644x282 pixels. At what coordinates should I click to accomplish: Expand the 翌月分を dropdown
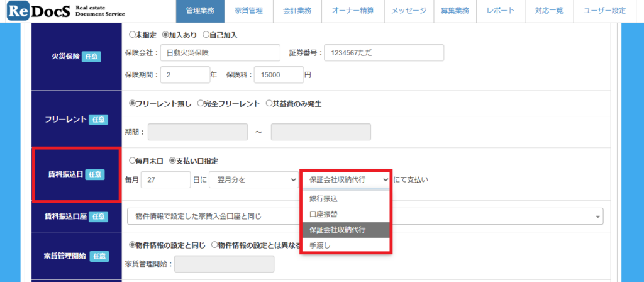pos(253,180)
